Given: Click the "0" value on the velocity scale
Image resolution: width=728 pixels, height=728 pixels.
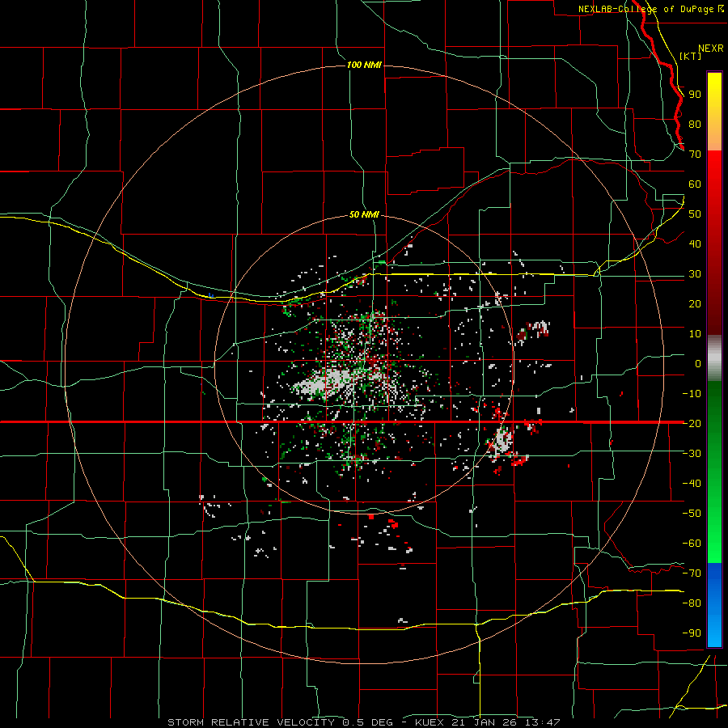Looking at the screenshot, I should [x=698, y=363].
